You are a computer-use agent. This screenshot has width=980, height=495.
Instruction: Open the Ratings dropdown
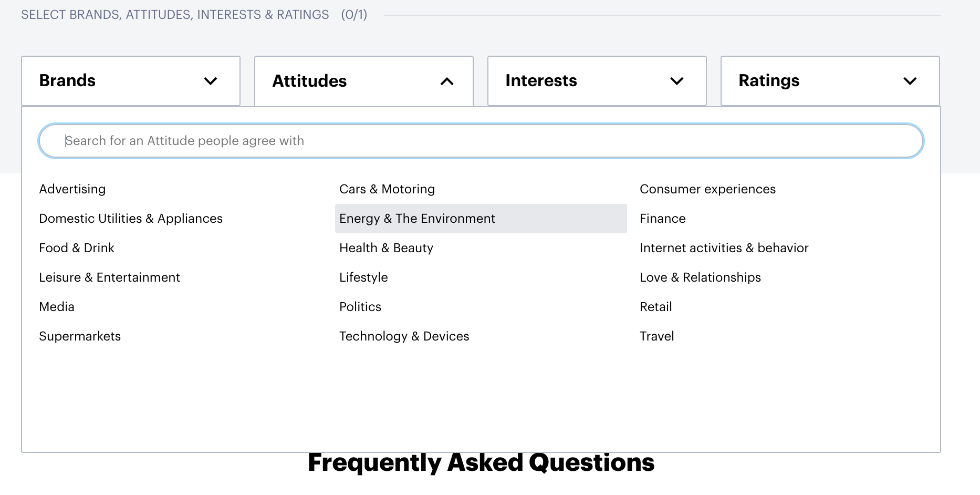(x=830, y=81)
